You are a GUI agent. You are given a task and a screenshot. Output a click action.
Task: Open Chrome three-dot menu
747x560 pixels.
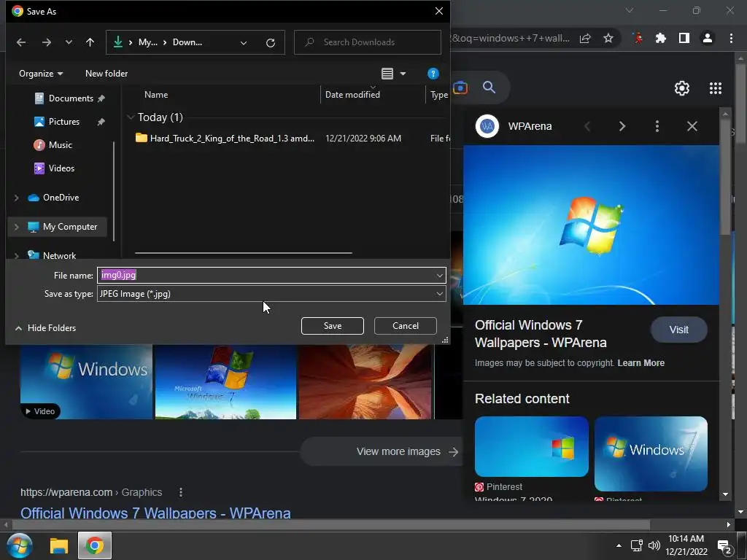pyautogui.click(x=731, y=38)
